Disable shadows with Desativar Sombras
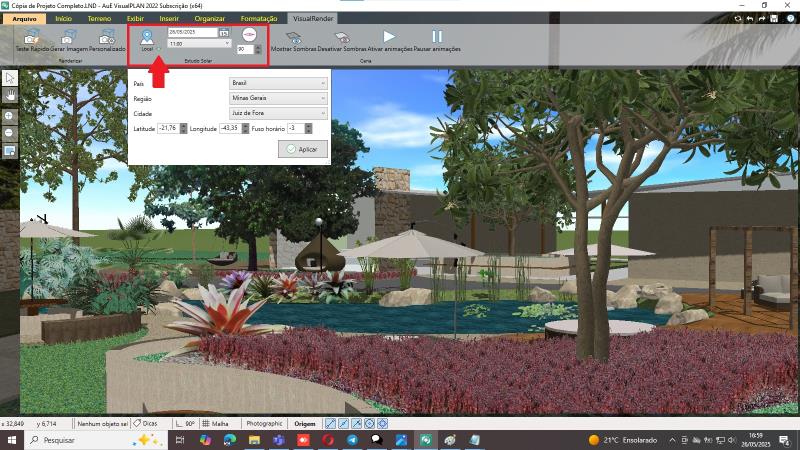This screenshot has width=800, height=450. (x=341, y=38)
